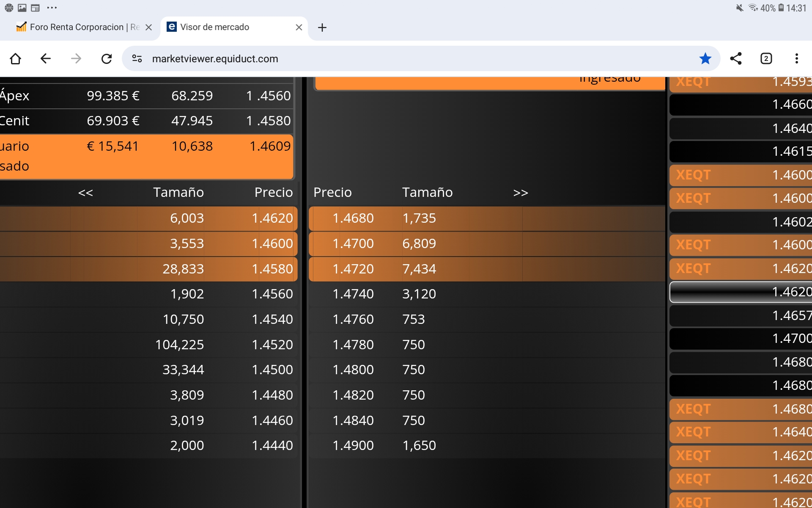Go back with the left arrow
The width and height of the screenshot is (812, 508).
(x=46, y=58)
